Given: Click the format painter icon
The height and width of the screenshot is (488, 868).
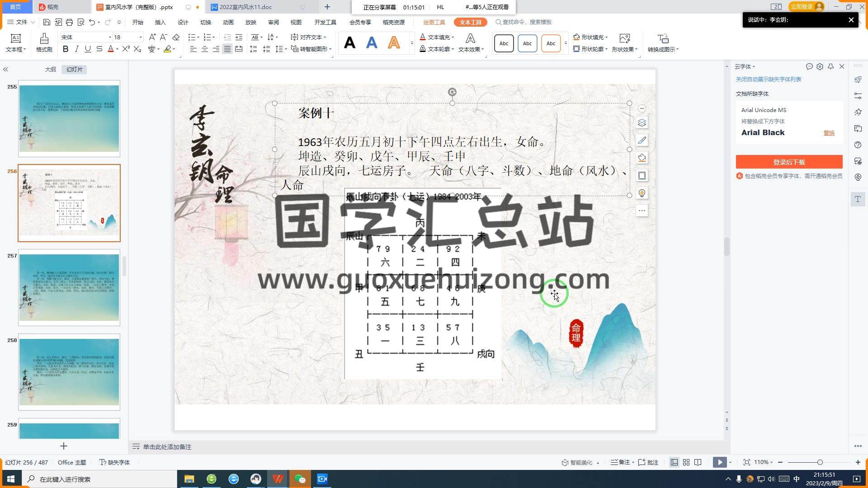Looking at the screenshot, I should pos(44,39).
